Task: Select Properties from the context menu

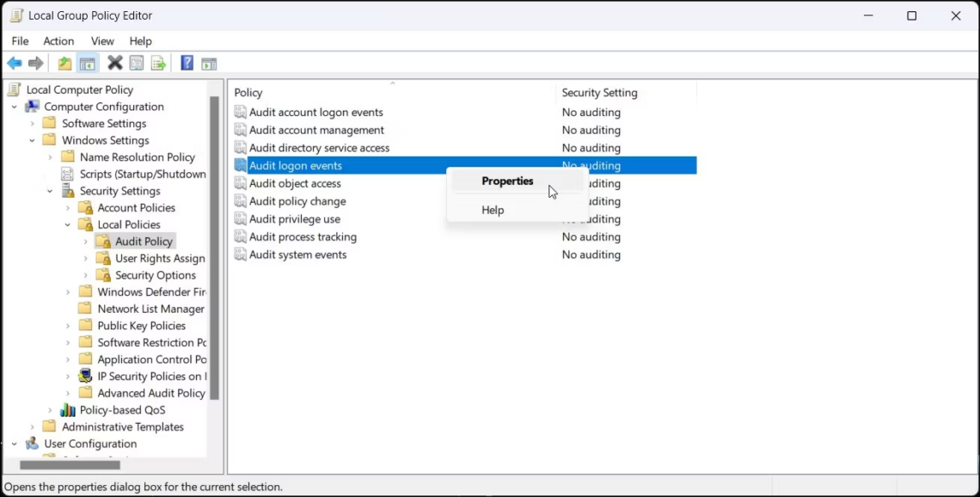Action: tap(507, 181)
